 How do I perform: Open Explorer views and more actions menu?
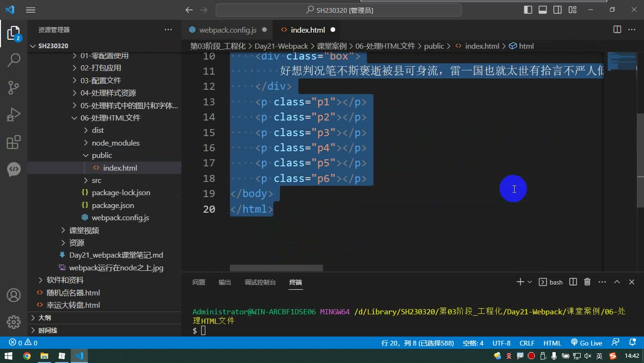point(168,29)
